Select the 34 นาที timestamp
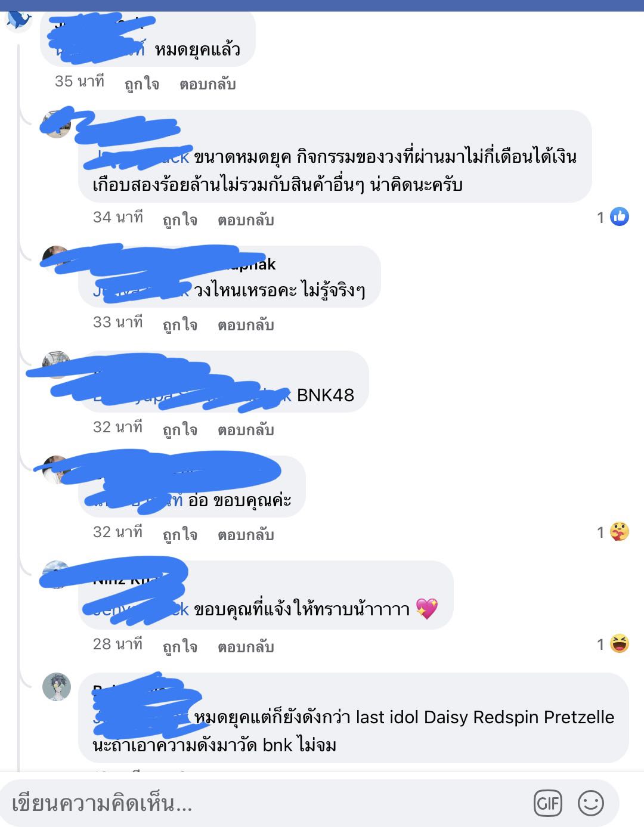 [x=118, y=217]
